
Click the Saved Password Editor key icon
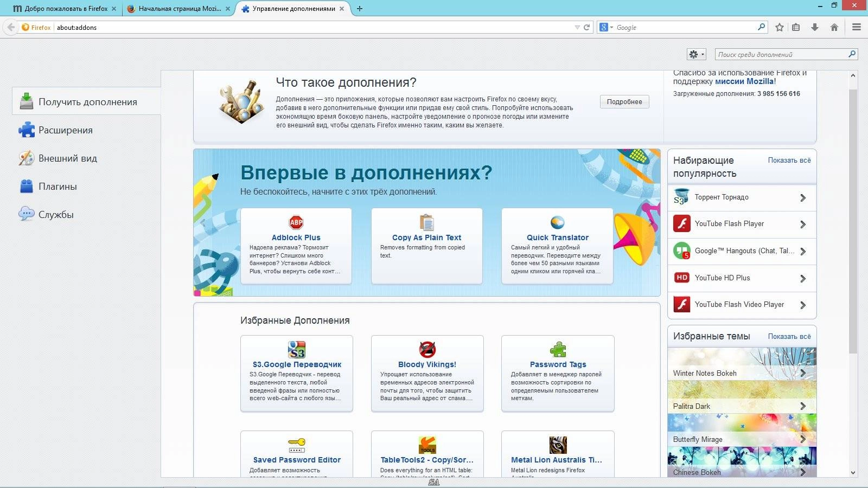(297, 445)
